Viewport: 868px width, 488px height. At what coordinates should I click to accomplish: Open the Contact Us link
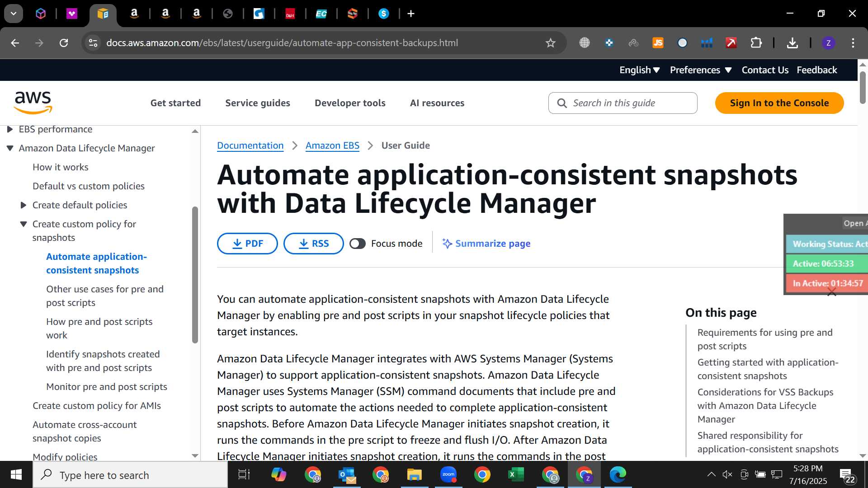[x=765, y=70]
